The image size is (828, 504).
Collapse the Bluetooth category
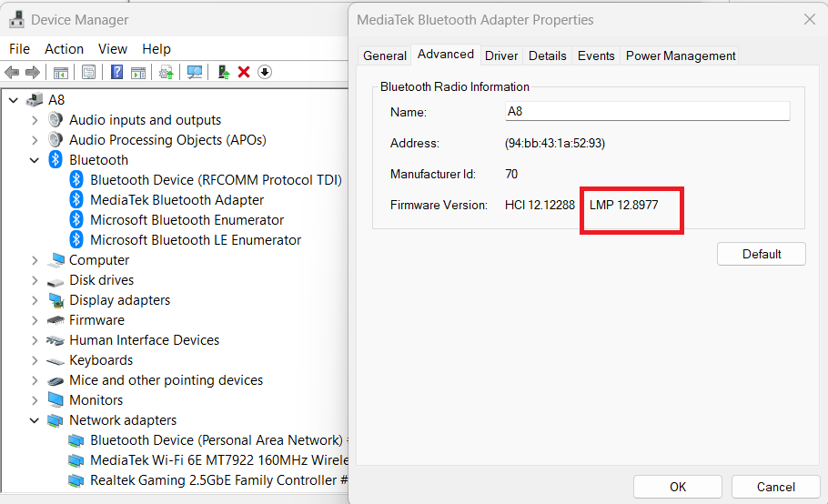pyautogui.click(x=35, y=160)
